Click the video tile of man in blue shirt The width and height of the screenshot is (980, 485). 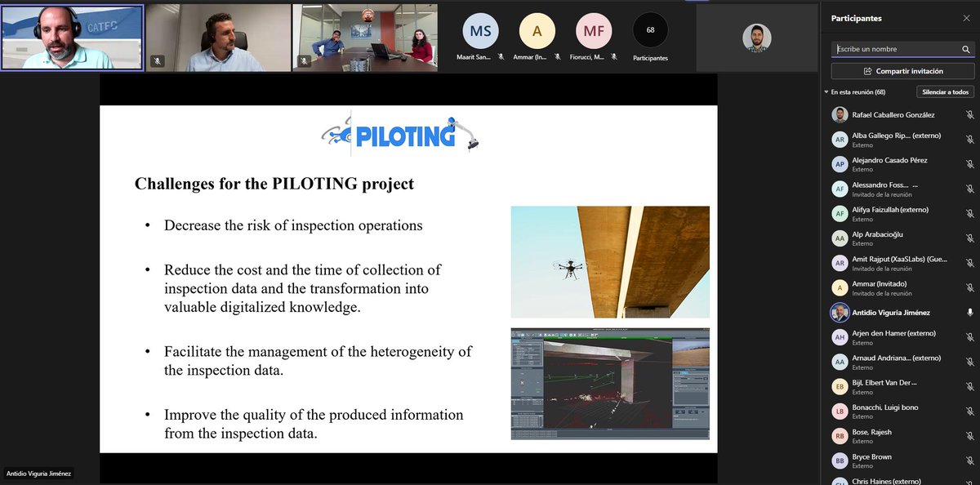click(218, 38)
